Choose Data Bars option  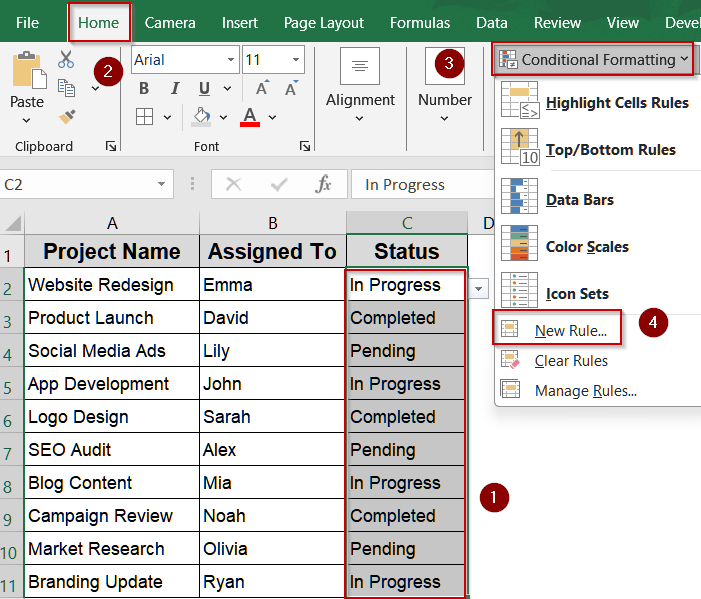(580, 200)
